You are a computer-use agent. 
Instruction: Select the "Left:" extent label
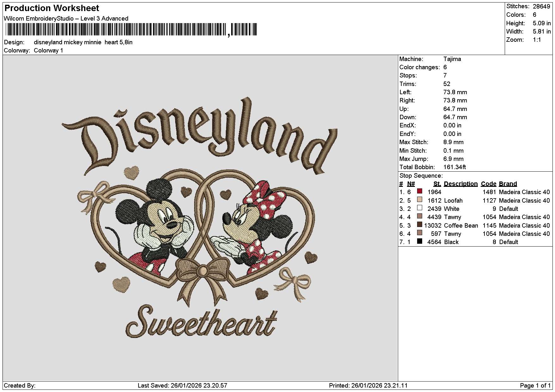[x=405, y=92]
